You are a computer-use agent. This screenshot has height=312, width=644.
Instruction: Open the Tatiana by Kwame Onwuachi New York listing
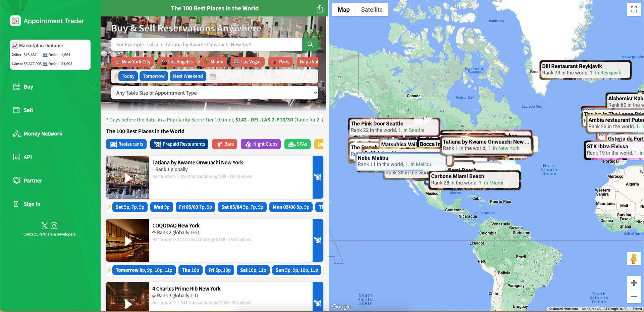coord(198,162)
